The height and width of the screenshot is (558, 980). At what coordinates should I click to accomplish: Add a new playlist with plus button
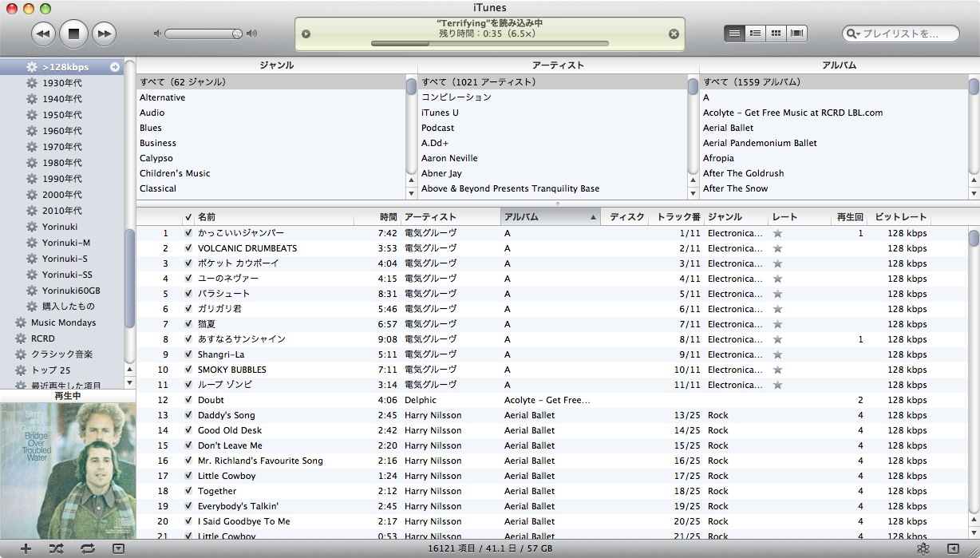(26, 548)
